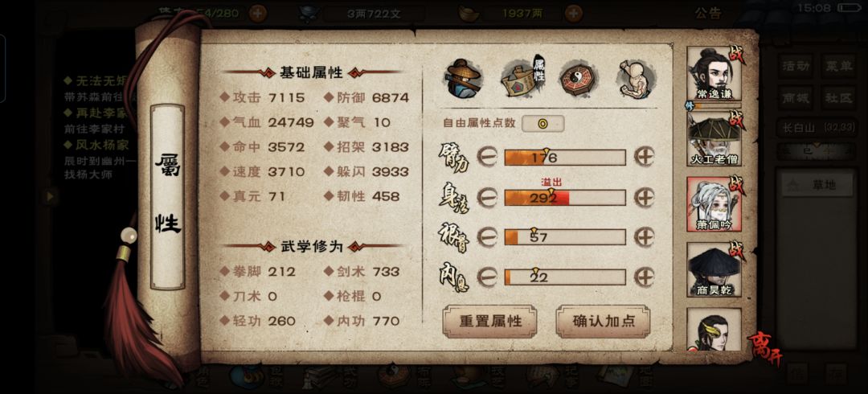
Task: Select party member 常逸谦 portrait
Action: pyautogui.click(x=714, y=74)
